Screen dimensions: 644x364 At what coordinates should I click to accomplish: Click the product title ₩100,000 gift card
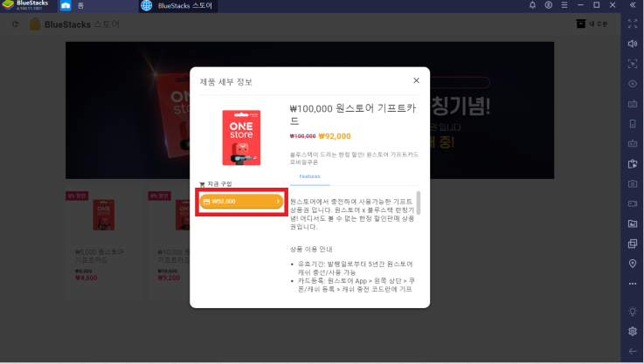pos(353,114)
